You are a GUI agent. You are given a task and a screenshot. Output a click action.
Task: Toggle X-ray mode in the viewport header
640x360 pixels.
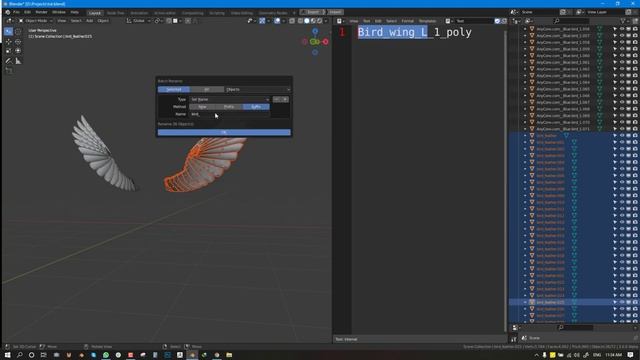[x=292, y=21]
